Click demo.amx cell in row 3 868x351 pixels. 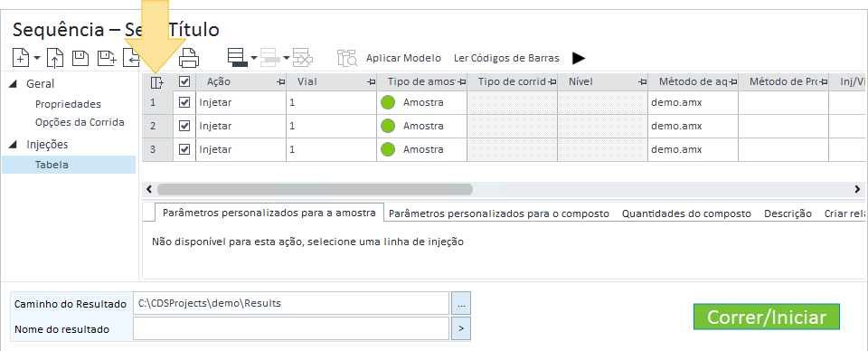point(693,149)
